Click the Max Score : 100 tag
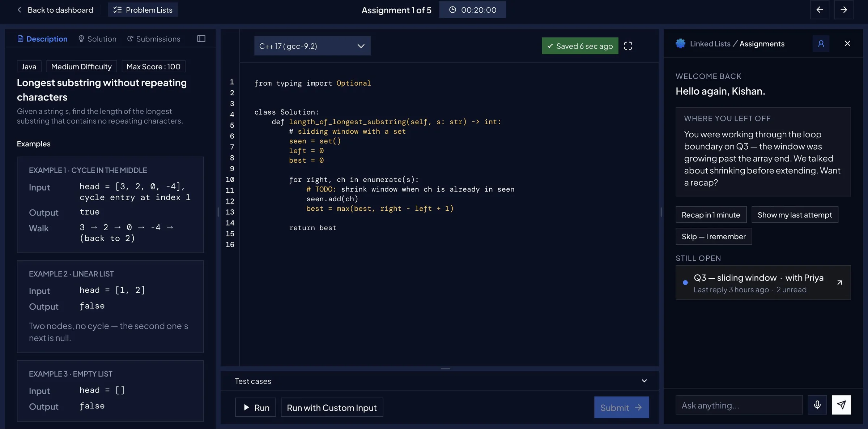868x429 pixels. [153, 67]
